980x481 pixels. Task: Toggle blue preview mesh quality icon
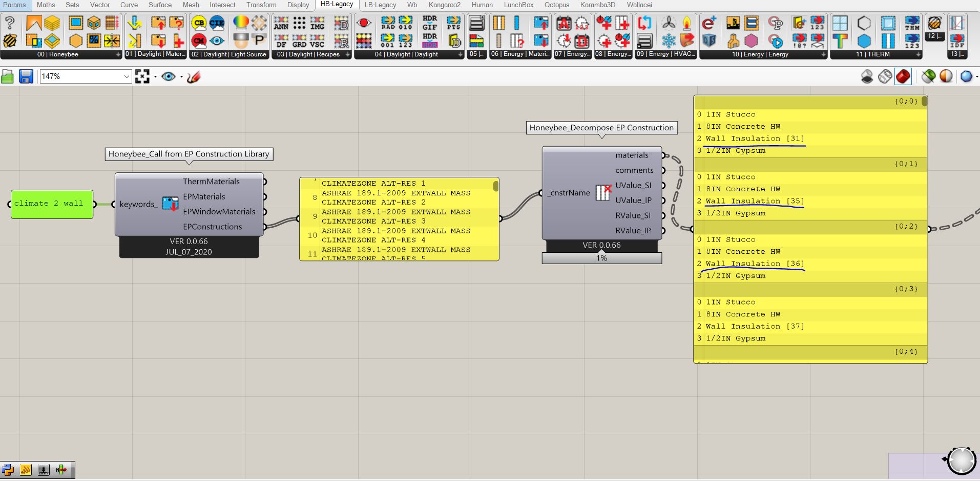(966, 76)
